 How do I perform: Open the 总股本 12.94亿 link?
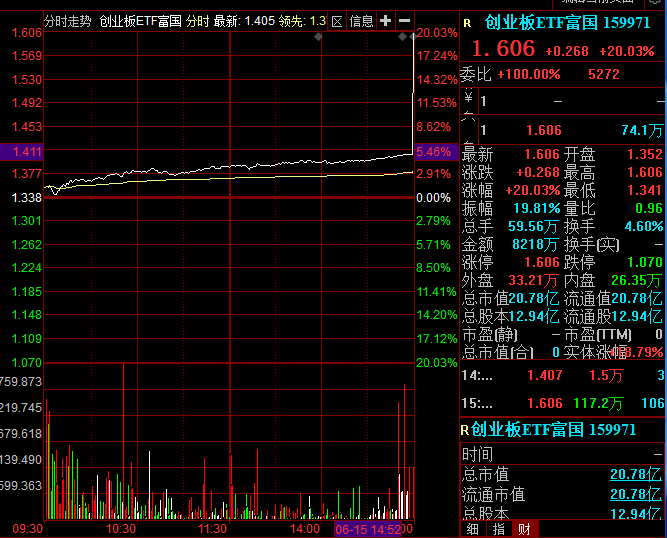point(636,513)
